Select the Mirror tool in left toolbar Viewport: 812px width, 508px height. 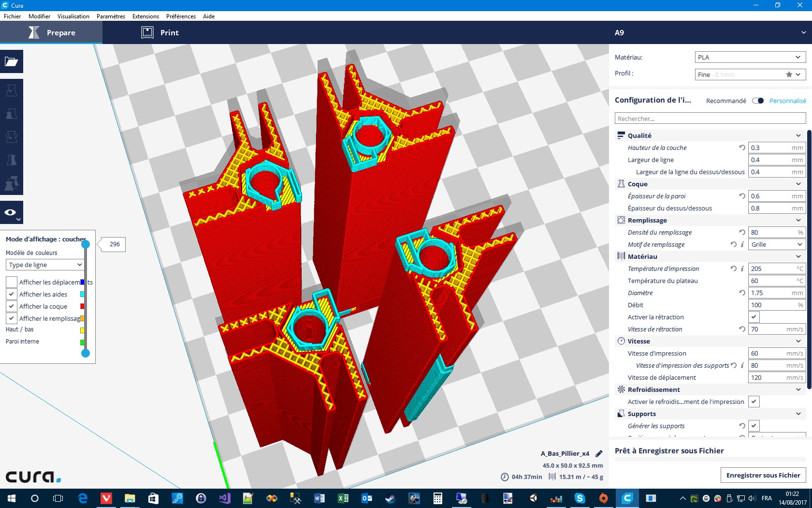click(x=12, y=160)
